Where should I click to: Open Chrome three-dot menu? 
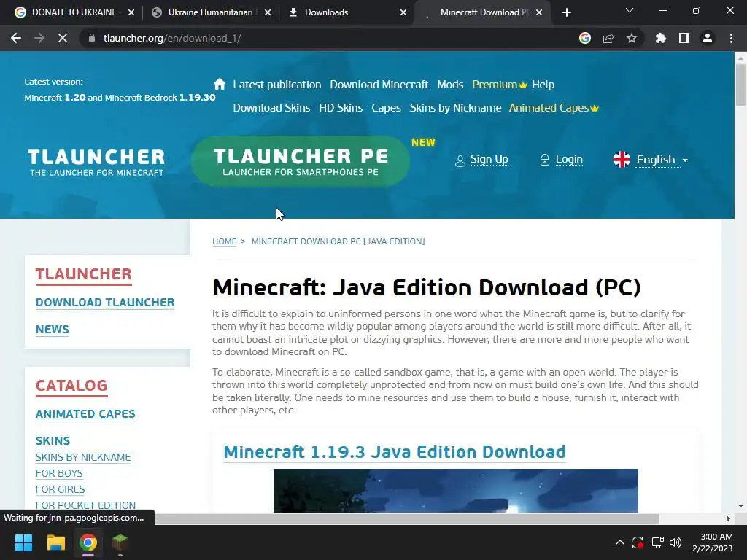tap(731, 38)
